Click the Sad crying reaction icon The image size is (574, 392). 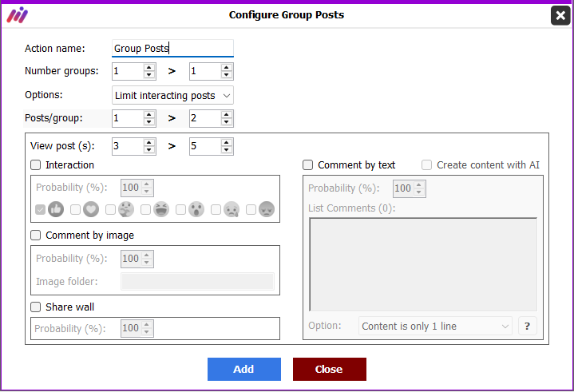coord(232,209)
